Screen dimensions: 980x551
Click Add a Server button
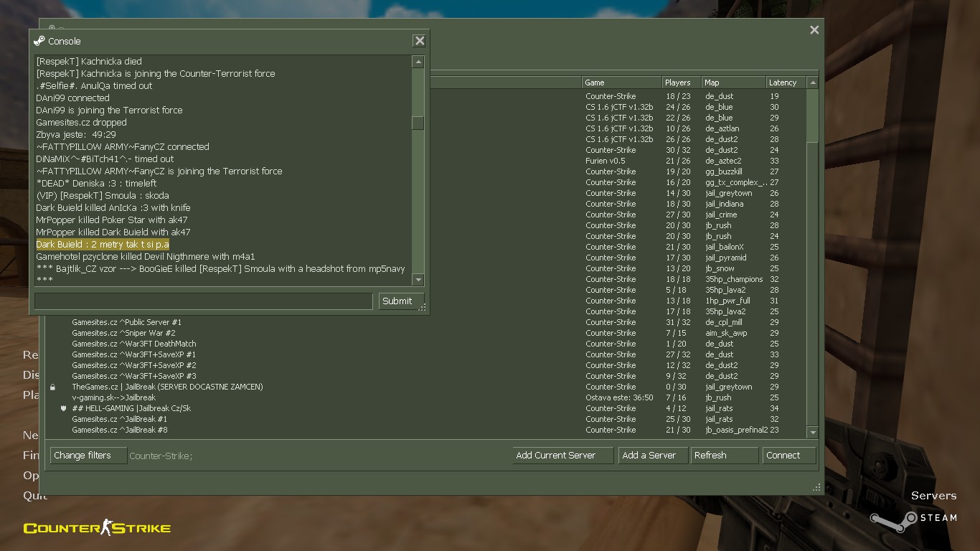tap(652, 456)
